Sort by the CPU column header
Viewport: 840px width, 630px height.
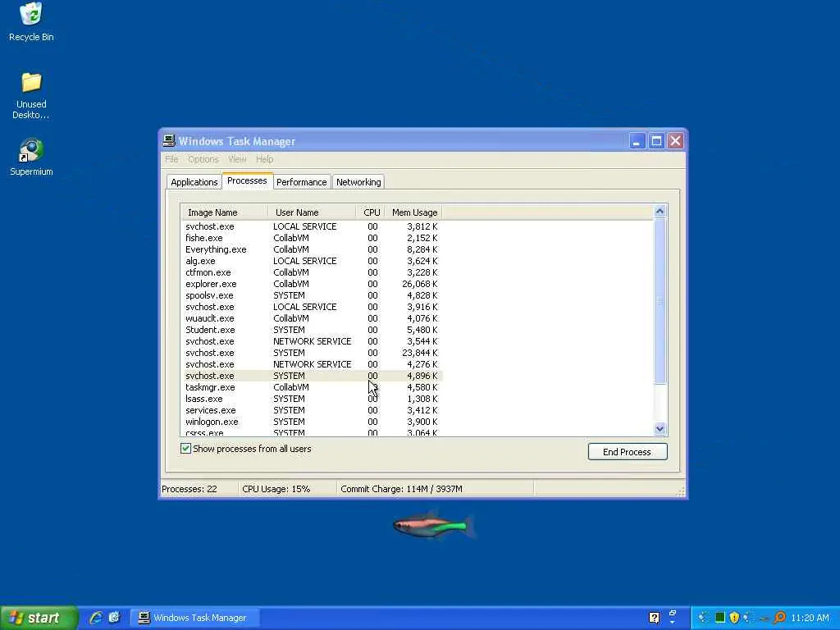tap(370, 212)
